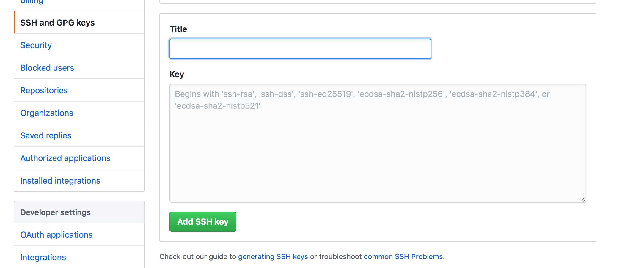Select Installed integrations

[60, 181]
